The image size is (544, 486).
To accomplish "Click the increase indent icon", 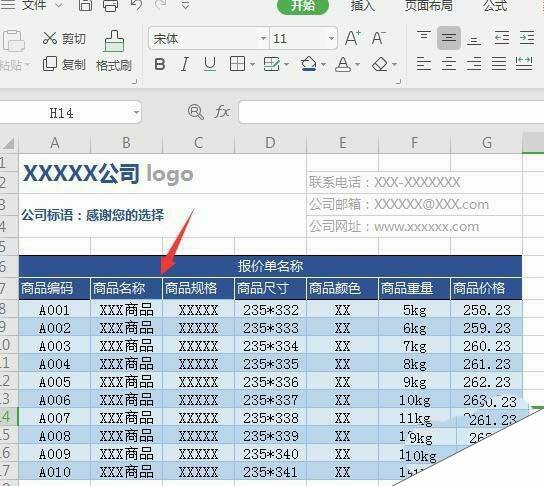I will [527, 37].
